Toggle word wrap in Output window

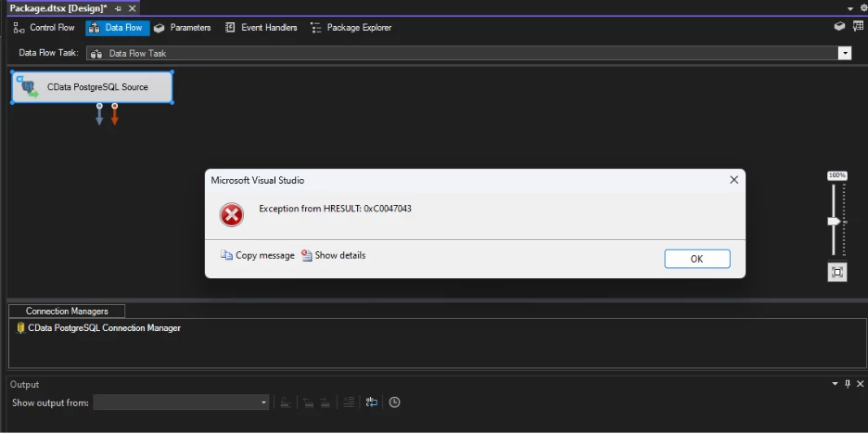pyautogui.click(x=372, y=402)
